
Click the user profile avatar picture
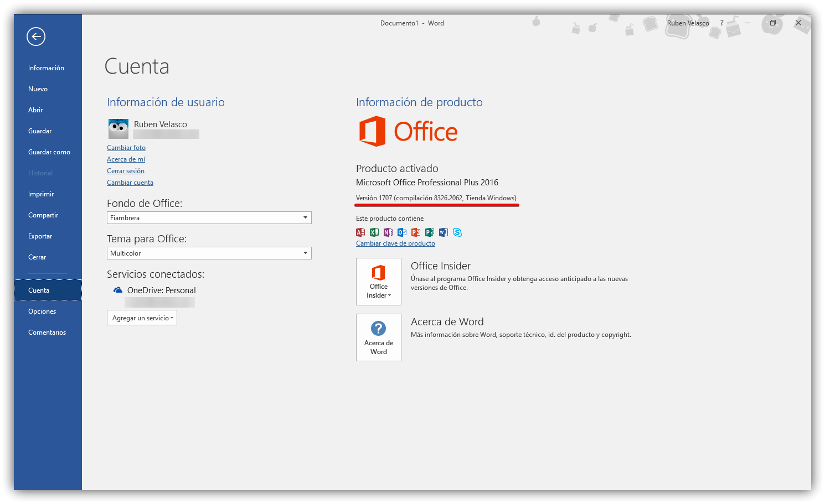[118, 129]
